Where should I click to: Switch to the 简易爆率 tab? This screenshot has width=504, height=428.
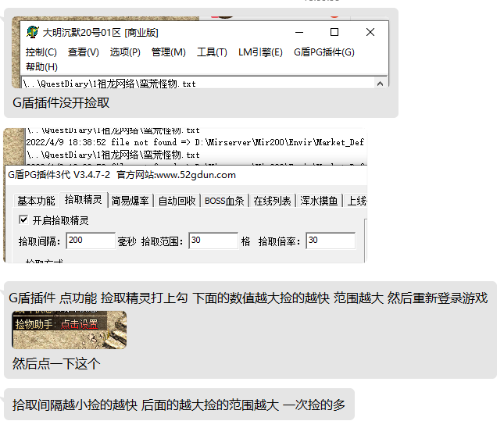[130, 201]
